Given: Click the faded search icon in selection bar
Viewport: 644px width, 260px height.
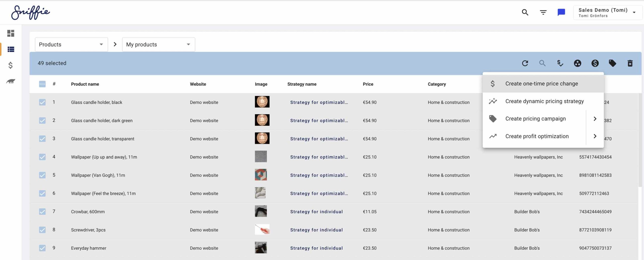Looking at the screenshot, I should click(542, 63).
